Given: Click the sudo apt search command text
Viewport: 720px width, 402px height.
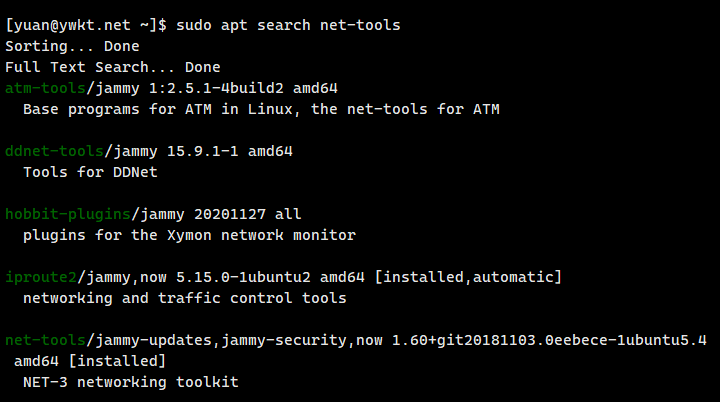Looking at the screenshot, I should [288, 25].
